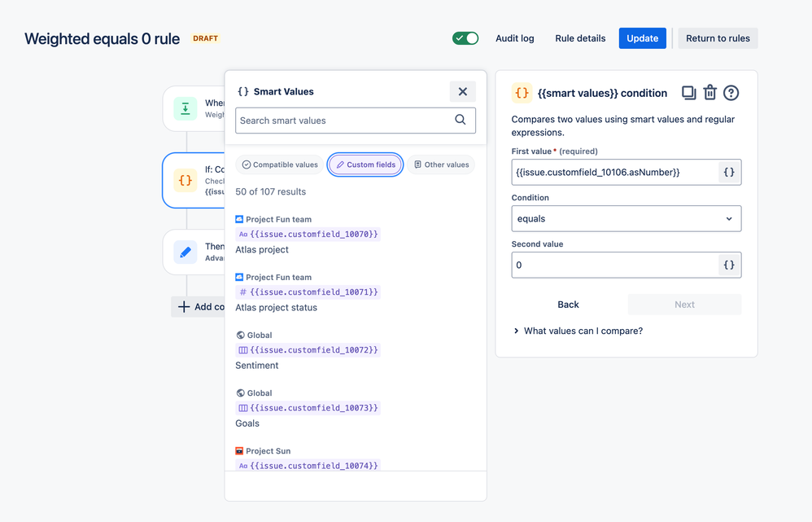Viewport: 812px width, 522px height.
Task: Click the Atlas project field name
Action: point(262,250)
